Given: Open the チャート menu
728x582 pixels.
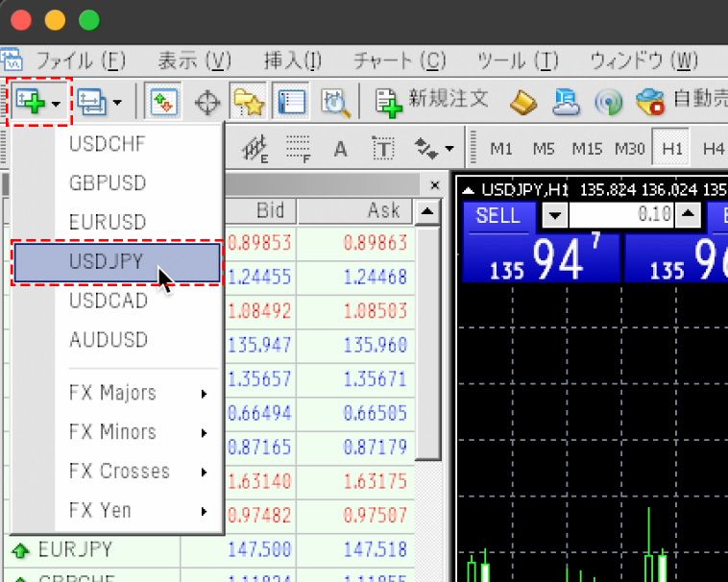Looking at the screenshot, I should [400, 61].
